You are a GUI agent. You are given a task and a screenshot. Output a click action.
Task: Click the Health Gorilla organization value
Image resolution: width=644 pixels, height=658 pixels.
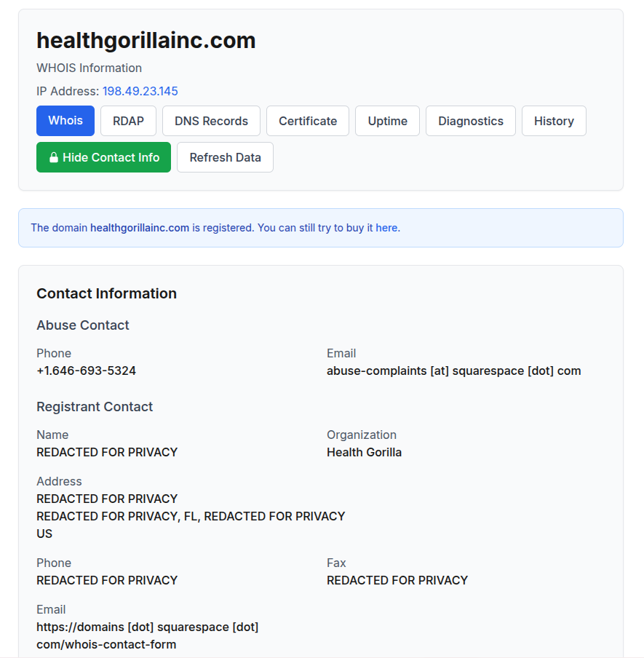364,453
